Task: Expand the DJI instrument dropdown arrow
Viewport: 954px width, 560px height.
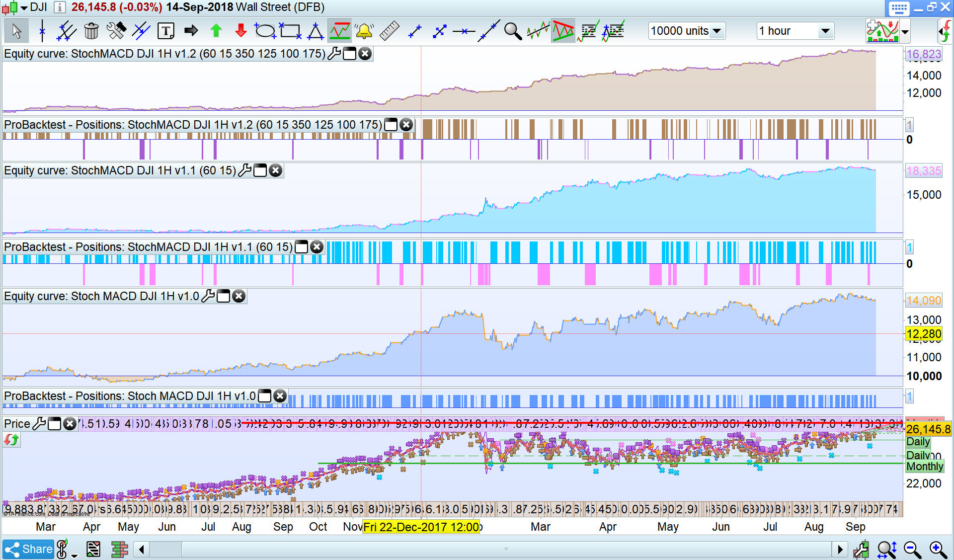Action: coord(23,7)
